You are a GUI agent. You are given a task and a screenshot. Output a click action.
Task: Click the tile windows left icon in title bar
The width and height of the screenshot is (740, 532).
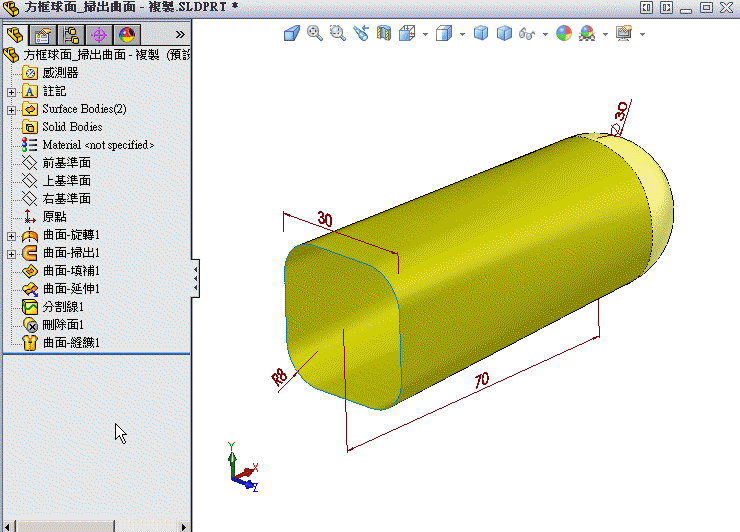click(646, 8)
